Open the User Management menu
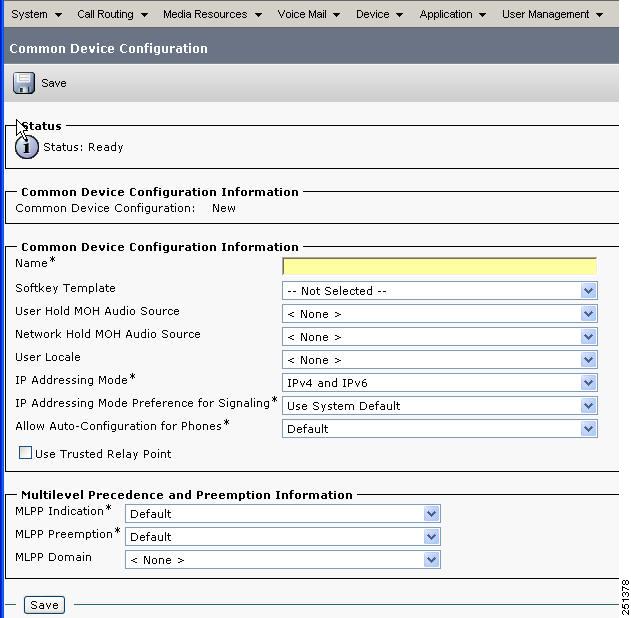 [x=553, y=14]
